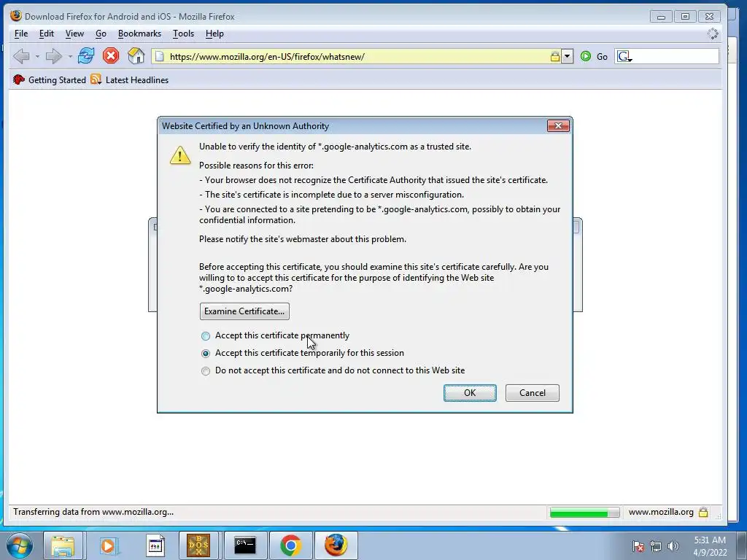The image size is (747, 560).
Task: Click the Examine Certificate button
Action: [244, 311]
